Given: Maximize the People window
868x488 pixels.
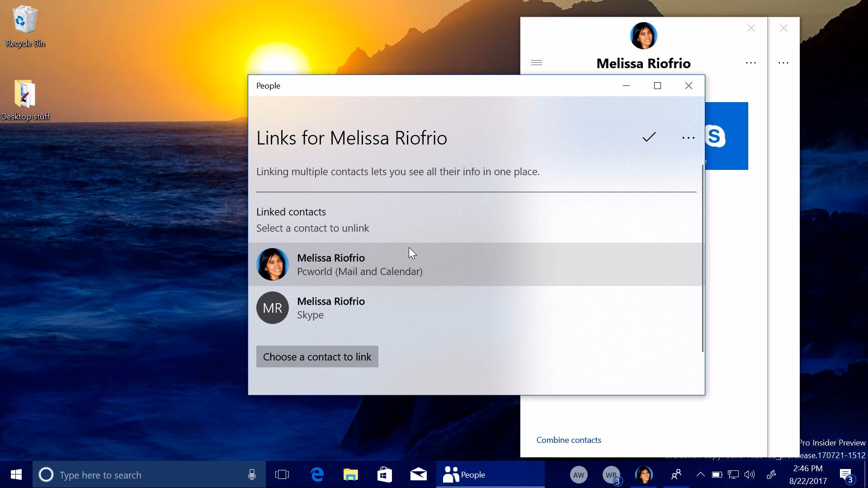Looking at the screenshot, I should point(657,85).
